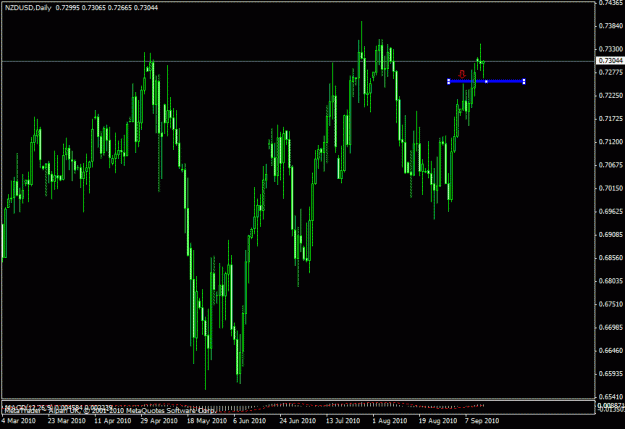Click the 0.73300 price axis label
The width and height of the screenshot is (625, 429).
click(611, 49)
